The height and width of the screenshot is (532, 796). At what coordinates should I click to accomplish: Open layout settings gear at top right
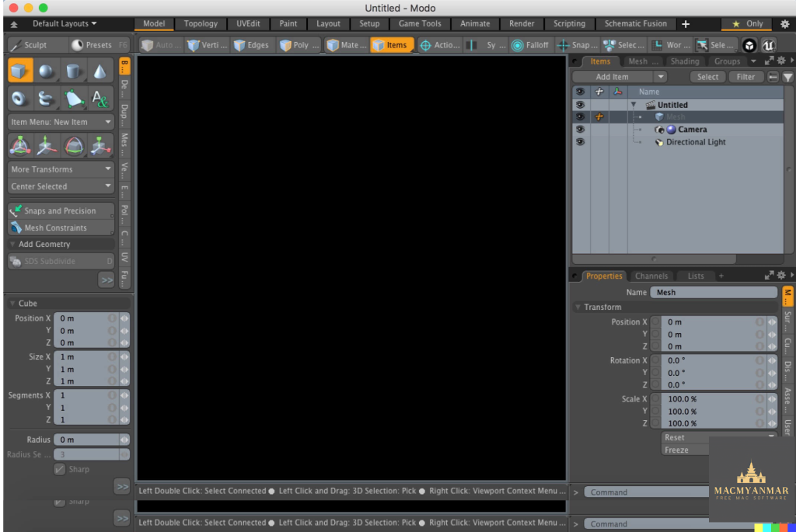(785, 24)
